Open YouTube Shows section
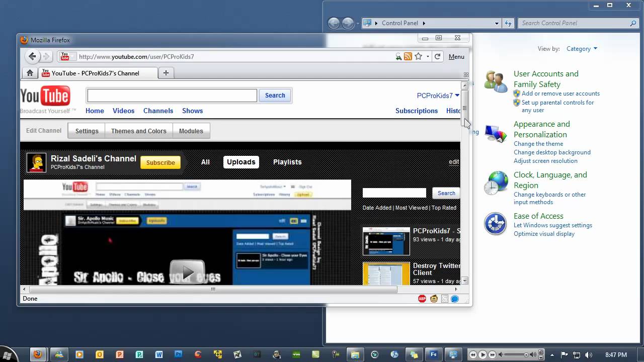 pos(192,111)
